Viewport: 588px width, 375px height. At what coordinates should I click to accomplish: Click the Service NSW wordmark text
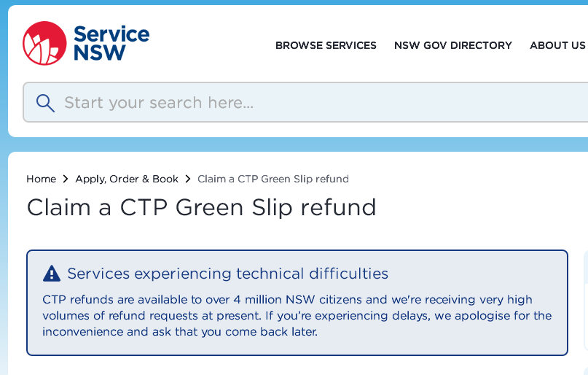tap(111, 43)
